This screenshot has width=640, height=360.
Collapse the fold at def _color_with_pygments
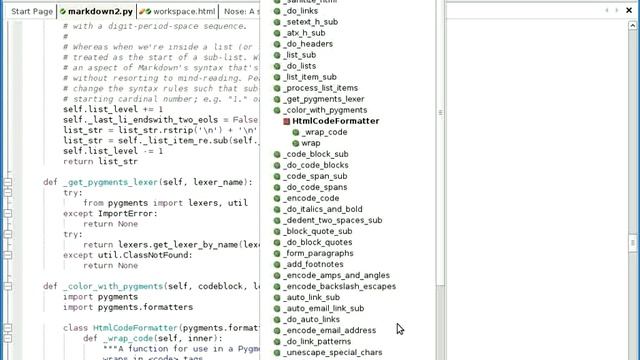[x=8, y=286]
